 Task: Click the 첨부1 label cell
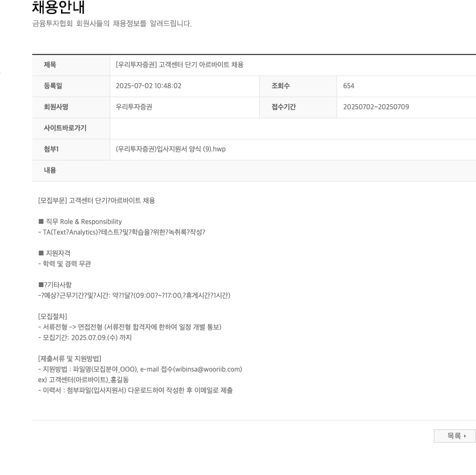(x=71, y=149)
